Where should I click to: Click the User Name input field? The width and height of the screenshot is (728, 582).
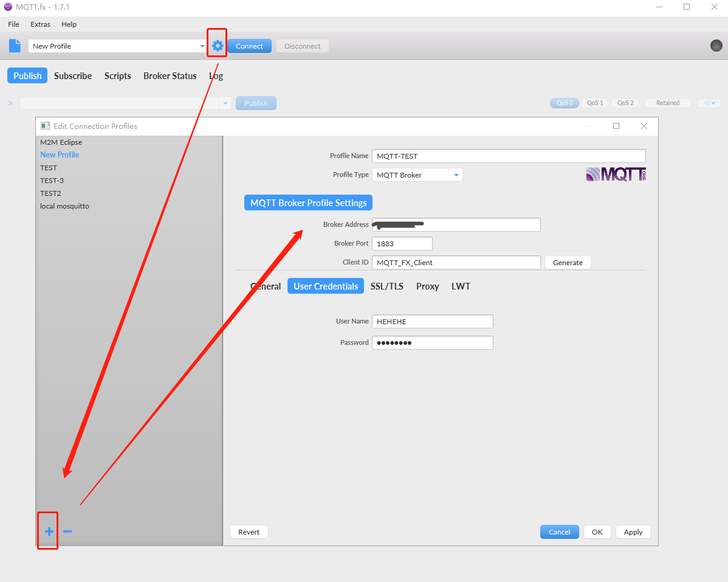coord(433,322)
